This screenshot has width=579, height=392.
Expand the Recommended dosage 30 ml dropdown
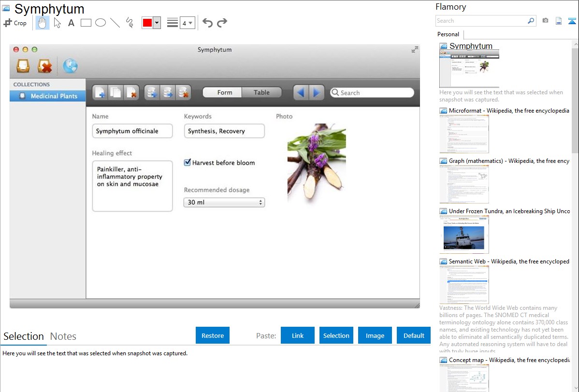coord(224,203)
